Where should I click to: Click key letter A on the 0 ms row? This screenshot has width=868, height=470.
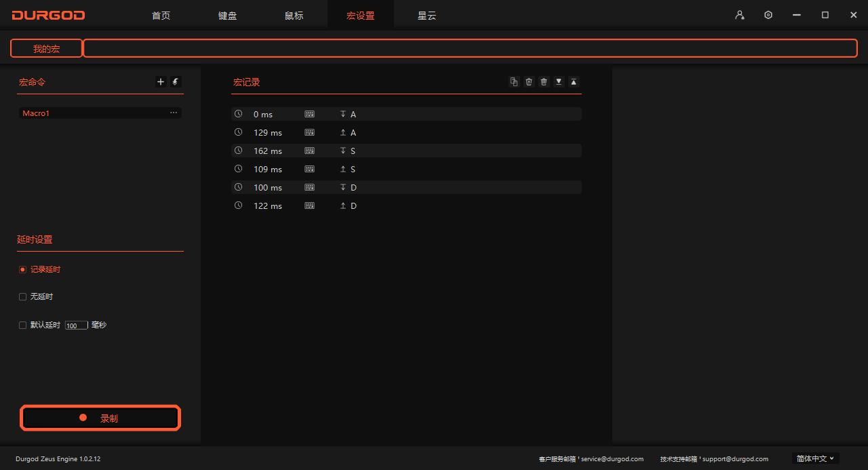click(x=353, y=115)
